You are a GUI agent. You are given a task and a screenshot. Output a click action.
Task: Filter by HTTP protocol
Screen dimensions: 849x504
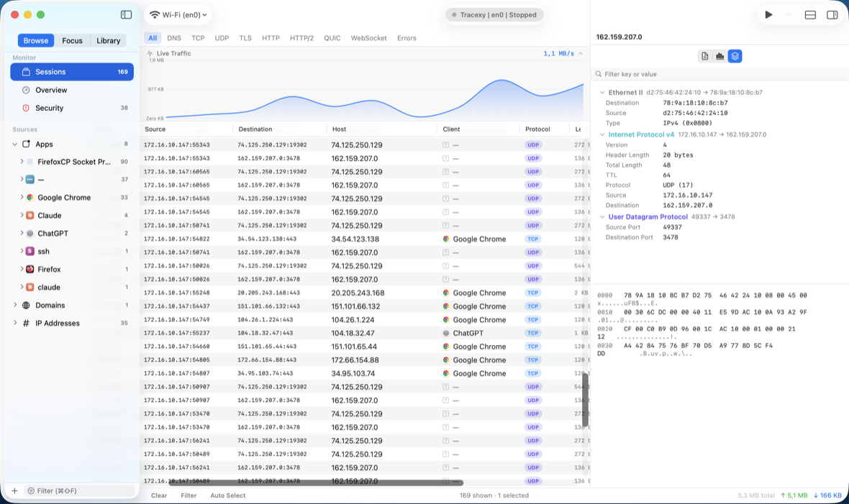pos(271,38)
